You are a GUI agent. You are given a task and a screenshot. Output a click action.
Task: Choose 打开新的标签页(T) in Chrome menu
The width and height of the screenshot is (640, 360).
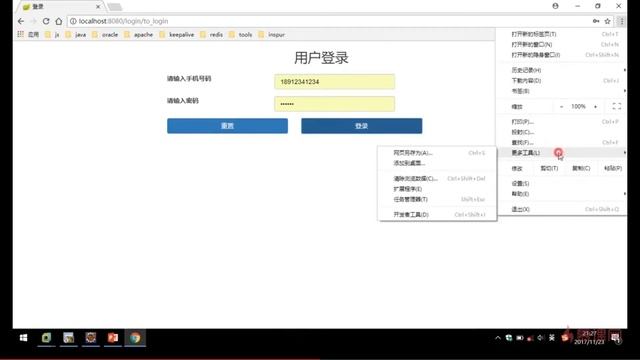pos(562,34)
